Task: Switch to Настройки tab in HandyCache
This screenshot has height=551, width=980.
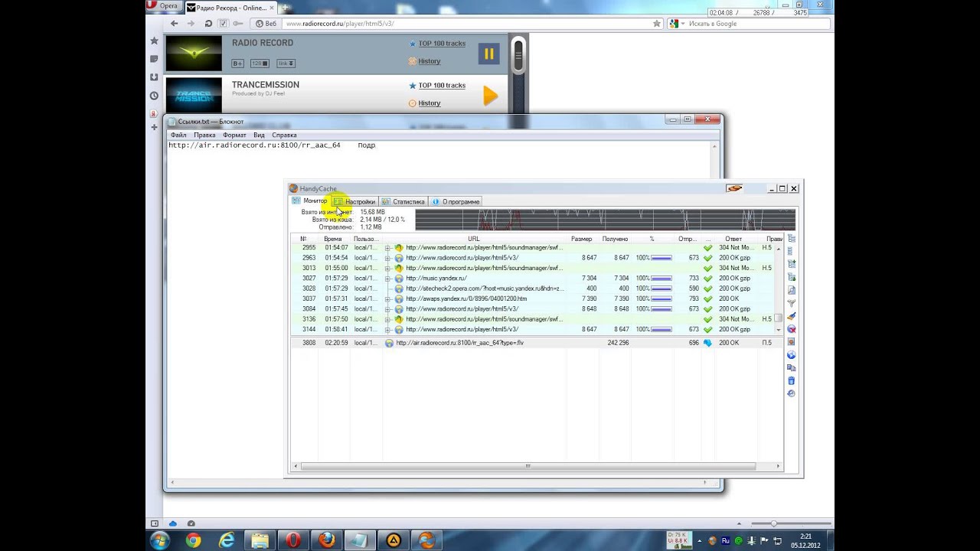Action: click(354, 201)
